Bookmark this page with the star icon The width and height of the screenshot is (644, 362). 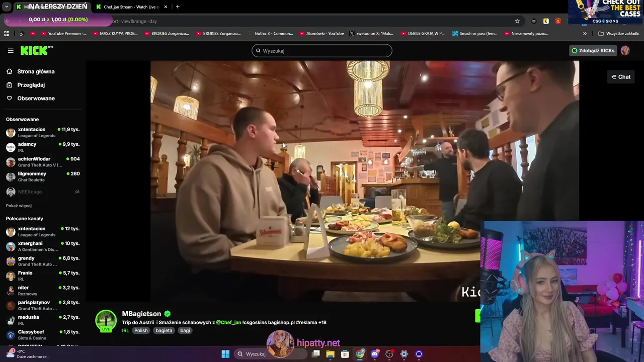517,21
